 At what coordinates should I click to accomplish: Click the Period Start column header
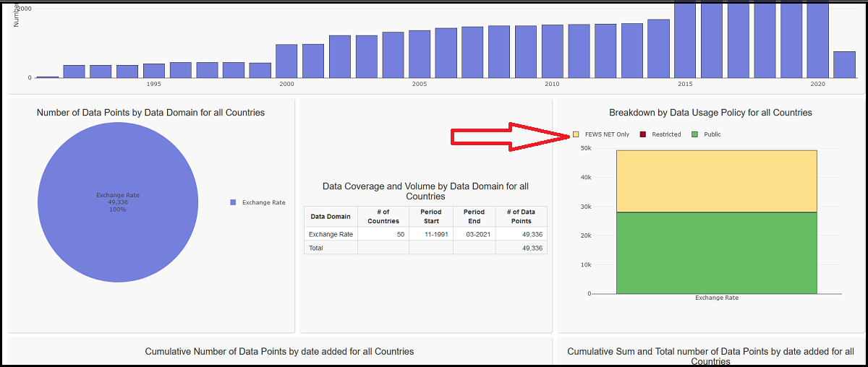click(431, 217)
